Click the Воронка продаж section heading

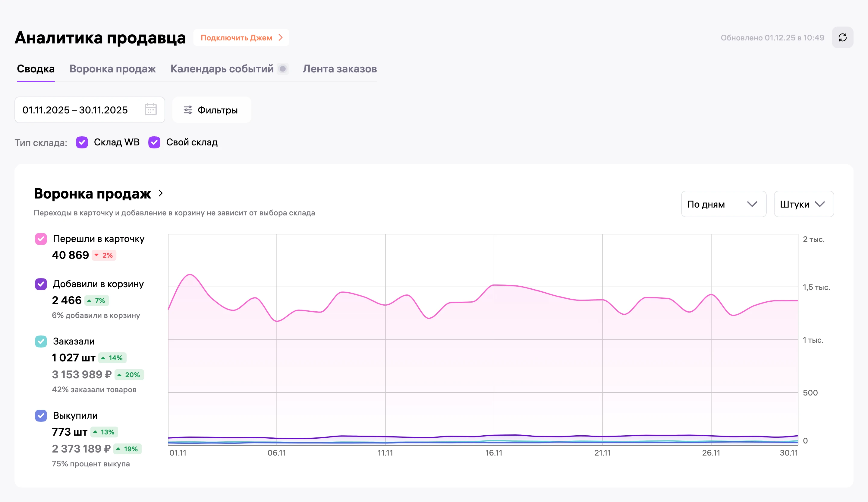coord(92,194)
